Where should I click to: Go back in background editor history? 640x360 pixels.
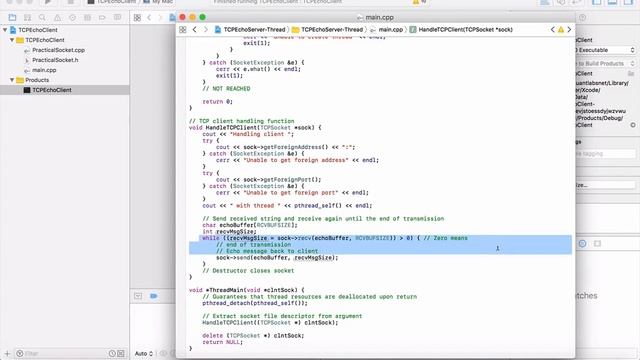click(149, 18)
